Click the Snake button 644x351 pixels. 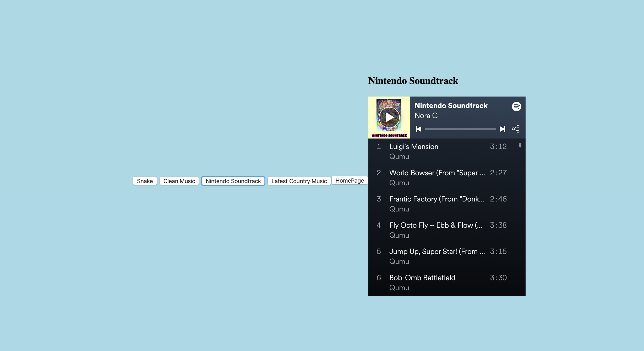(145, 181)
